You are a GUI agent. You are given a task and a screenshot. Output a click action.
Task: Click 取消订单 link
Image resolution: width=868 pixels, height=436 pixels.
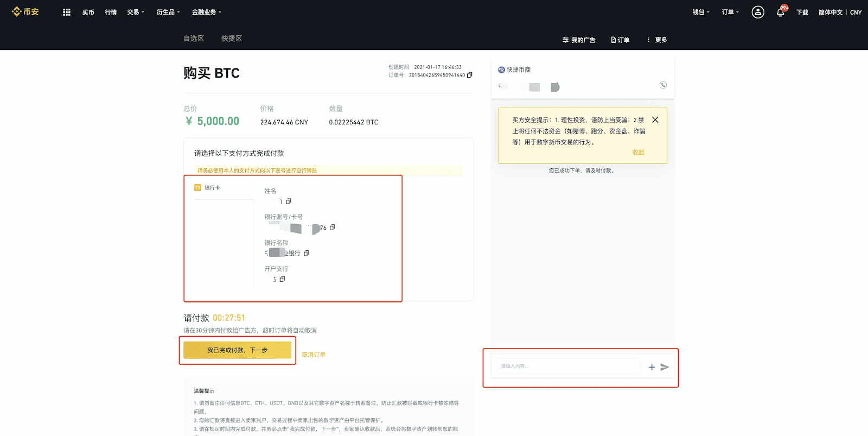(x=314, y=355)
